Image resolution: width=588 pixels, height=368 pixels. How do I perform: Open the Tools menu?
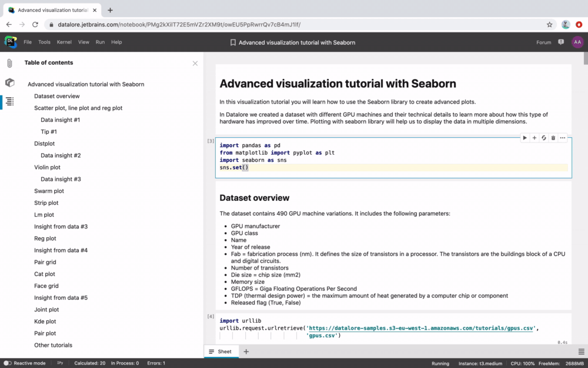(44, 42)
